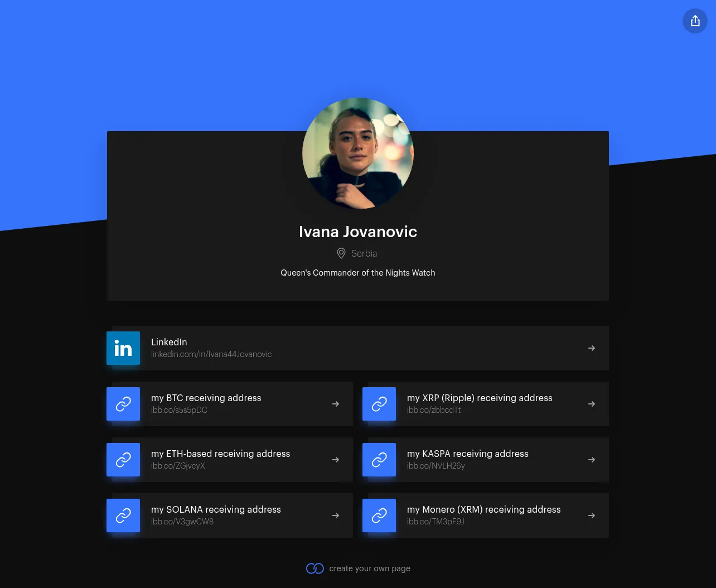The image size is (716, 588).
Task: Click arrow on the Monero receiving address row
Action: tap(592, 515)
